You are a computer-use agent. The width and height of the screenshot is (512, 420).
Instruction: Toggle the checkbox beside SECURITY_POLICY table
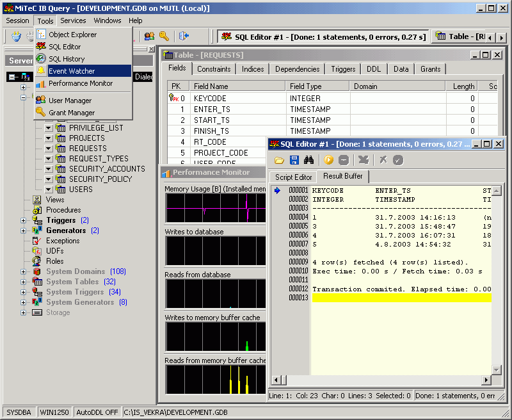[x=49, y=179]
